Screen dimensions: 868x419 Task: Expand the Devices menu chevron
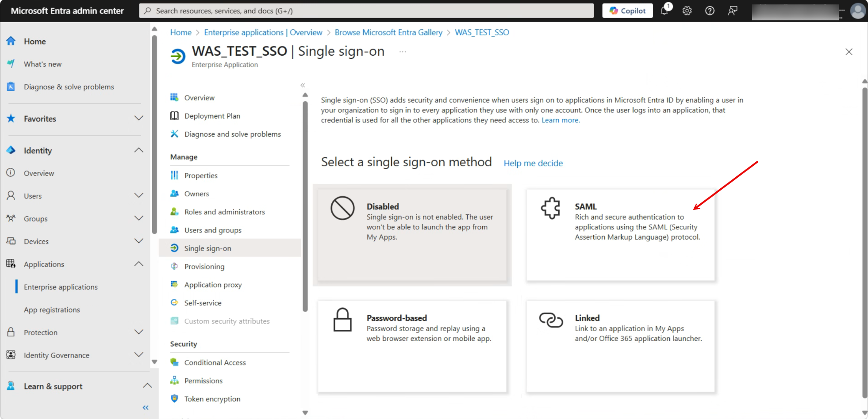point(138,241)
